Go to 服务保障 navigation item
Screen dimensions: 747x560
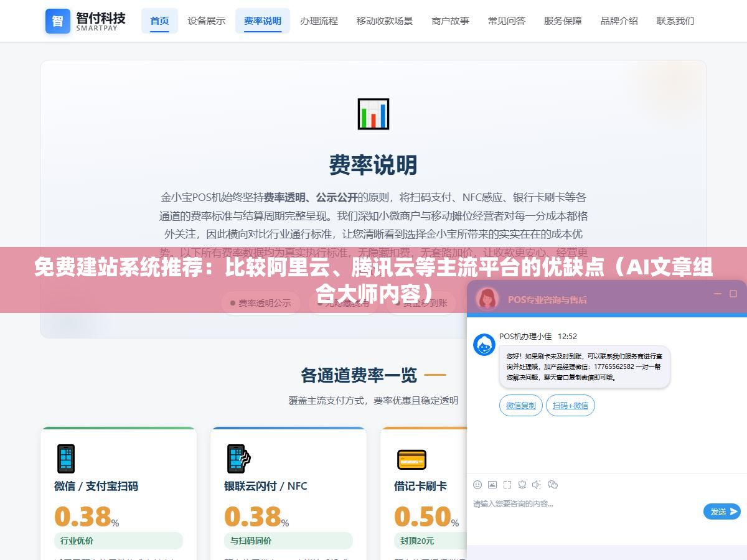(x=563, y=21)
